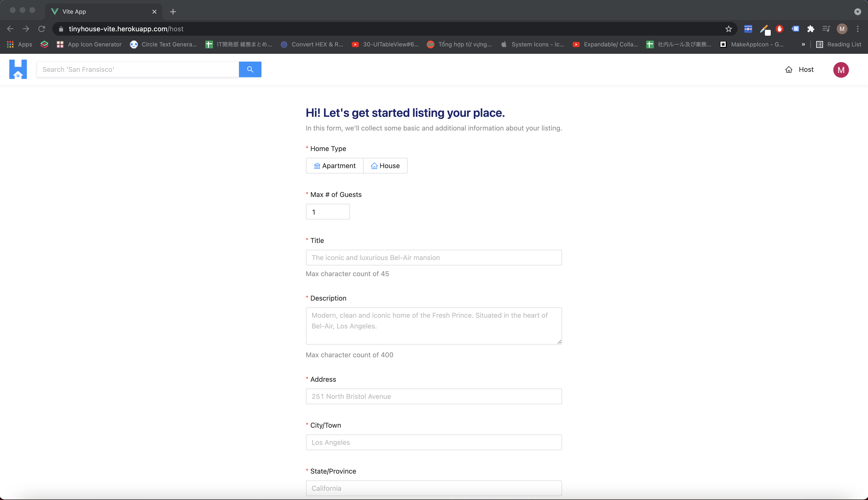Screen dimensions: 868x500
Task: Click the TinyHouse logo icon
Action: pos(18,69)
